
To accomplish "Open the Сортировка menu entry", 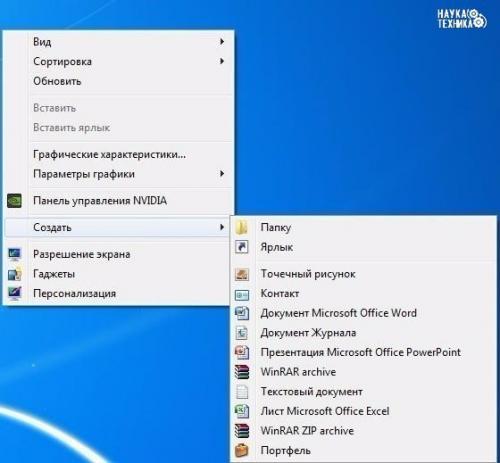I will coord(118,61).
